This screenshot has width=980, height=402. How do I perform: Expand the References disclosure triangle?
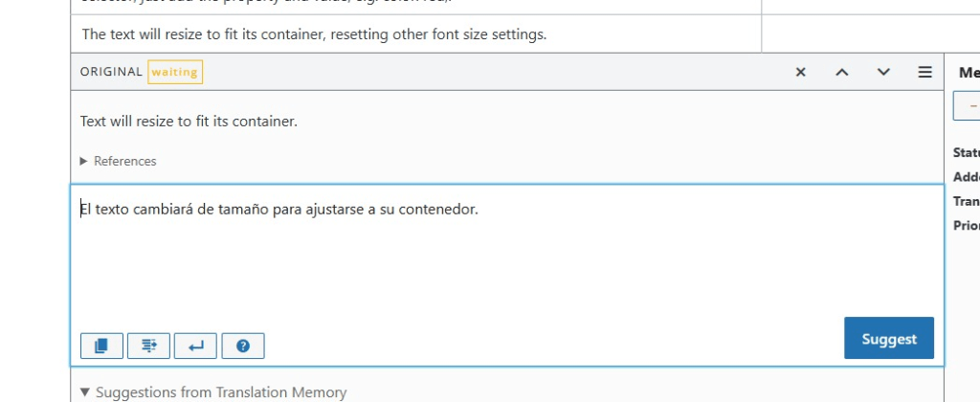[84, 161]
